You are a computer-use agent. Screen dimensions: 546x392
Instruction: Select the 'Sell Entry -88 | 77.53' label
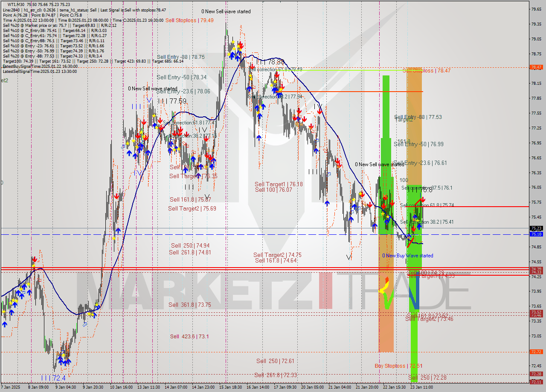click(x=418, y=117)
